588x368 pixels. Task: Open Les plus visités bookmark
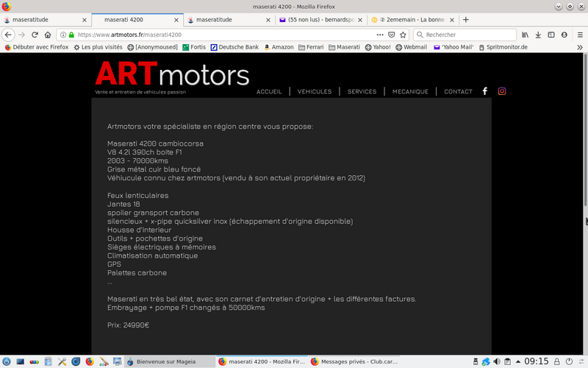[98, 47]
